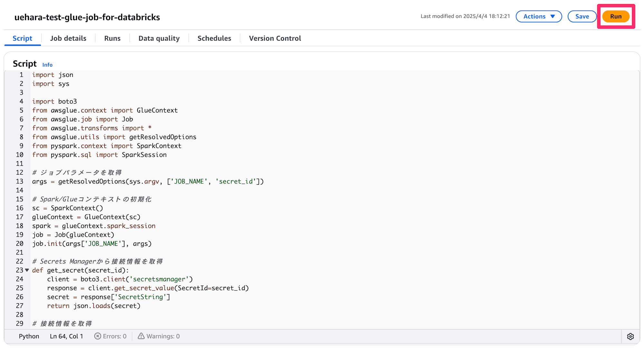Image resolution: width=644 pixels, height=349 pixels.
Task: Click the args = getResolvedOptions line
Action: tap(148, 181)
